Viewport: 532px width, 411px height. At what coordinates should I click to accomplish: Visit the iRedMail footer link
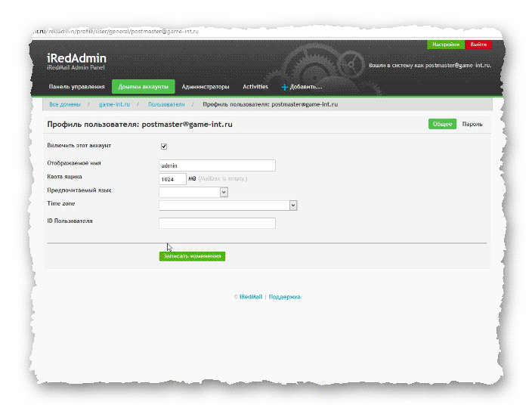point(251,297)
